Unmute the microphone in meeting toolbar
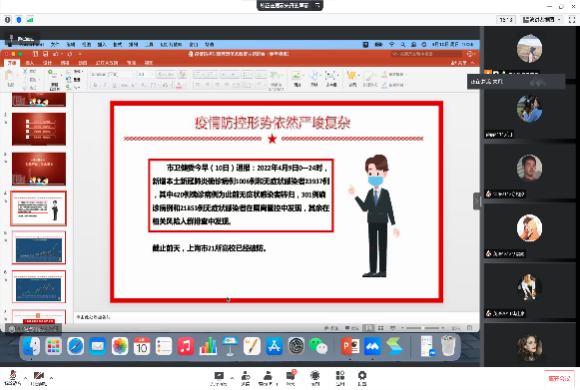This screenshot has width=580, height=390. pos(12,378)
